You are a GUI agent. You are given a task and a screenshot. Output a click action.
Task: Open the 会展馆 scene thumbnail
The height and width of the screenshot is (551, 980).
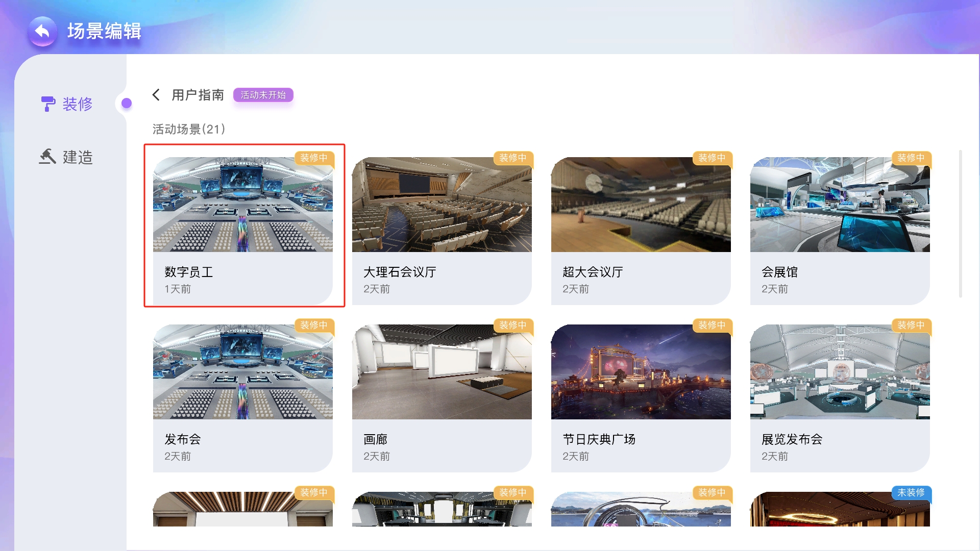point(840,205)
